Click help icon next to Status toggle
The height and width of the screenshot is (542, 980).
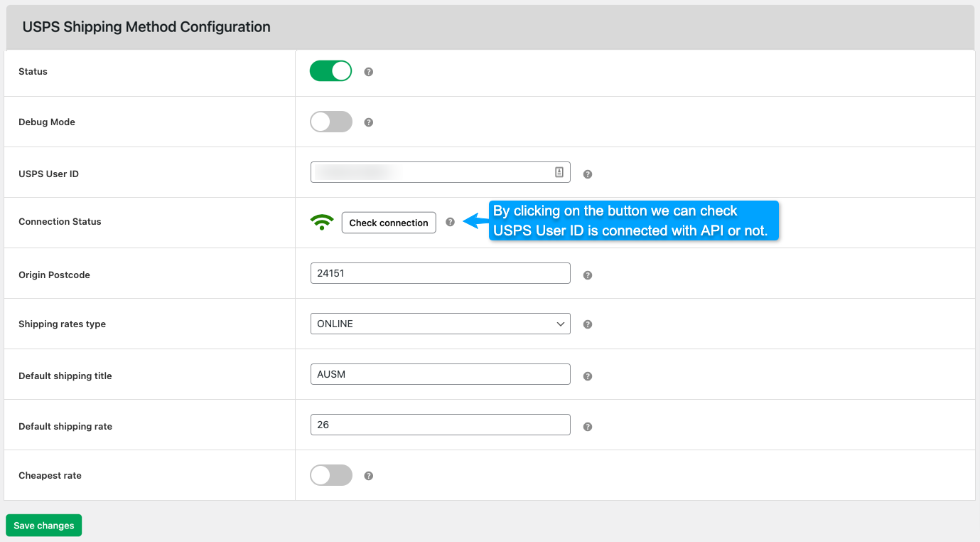coord(368,72)
